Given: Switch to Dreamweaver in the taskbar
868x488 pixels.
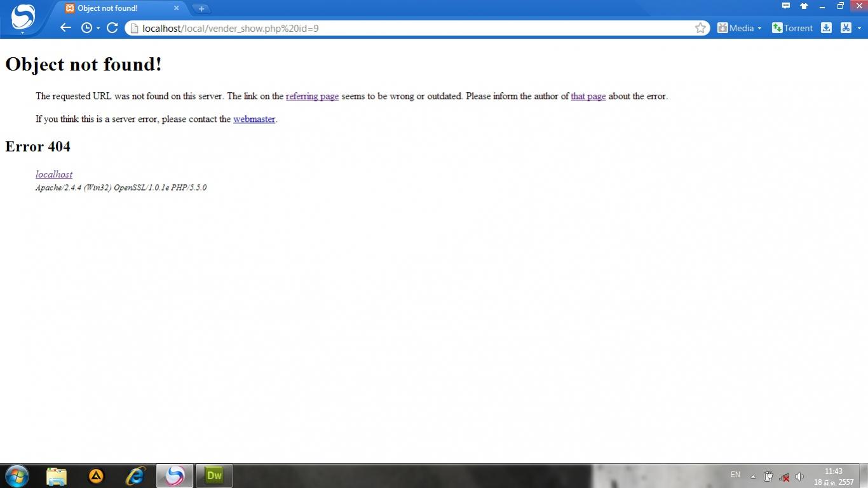Looking at the screenshot, I should (x=214, y=475).
